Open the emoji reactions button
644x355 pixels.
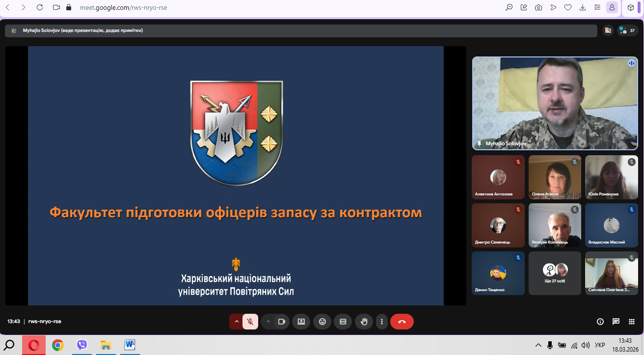pyautogui.click(x=322, y=322)
